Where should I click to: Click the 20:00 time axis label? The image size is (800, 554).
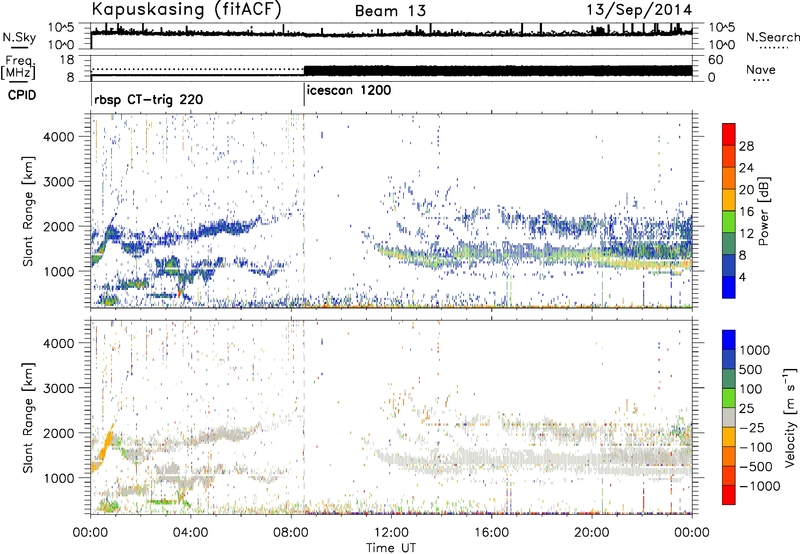tap(592, 533)
